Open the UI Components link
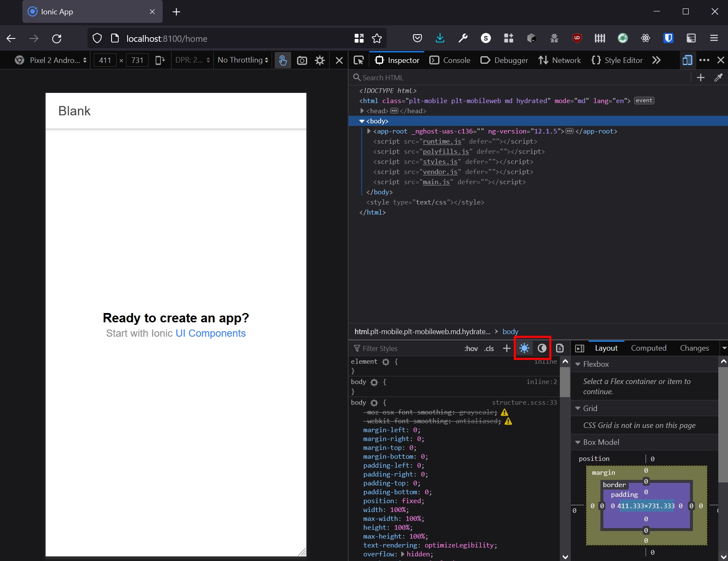 click(210, 333)
